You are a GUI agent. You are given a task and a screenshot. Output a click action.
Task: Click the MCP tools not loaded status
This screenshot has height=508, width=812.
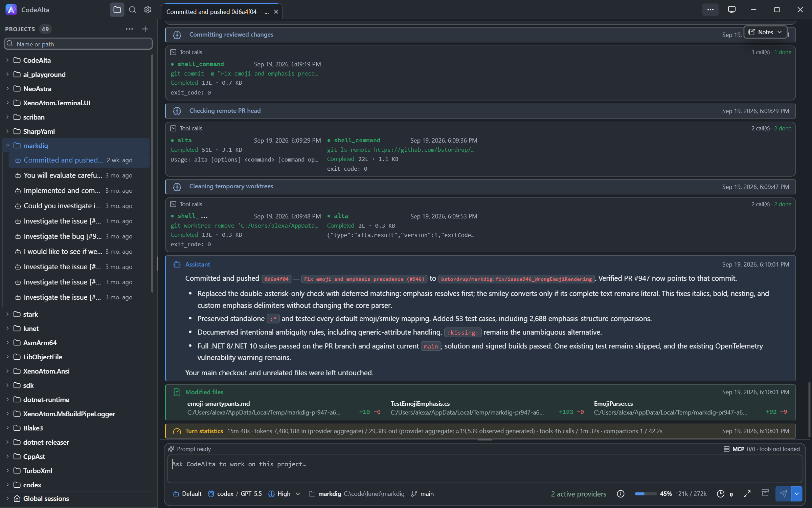[762, 449]
